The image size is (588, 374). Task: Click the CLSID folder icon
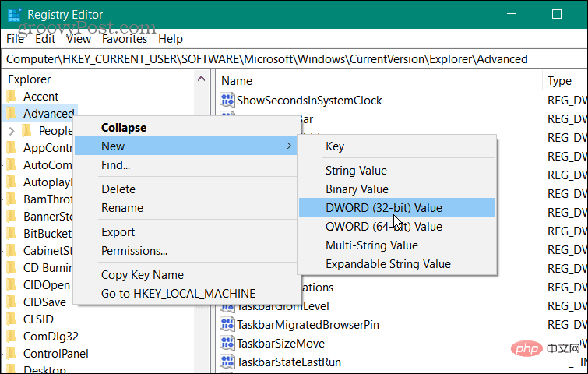pos(11,319)
